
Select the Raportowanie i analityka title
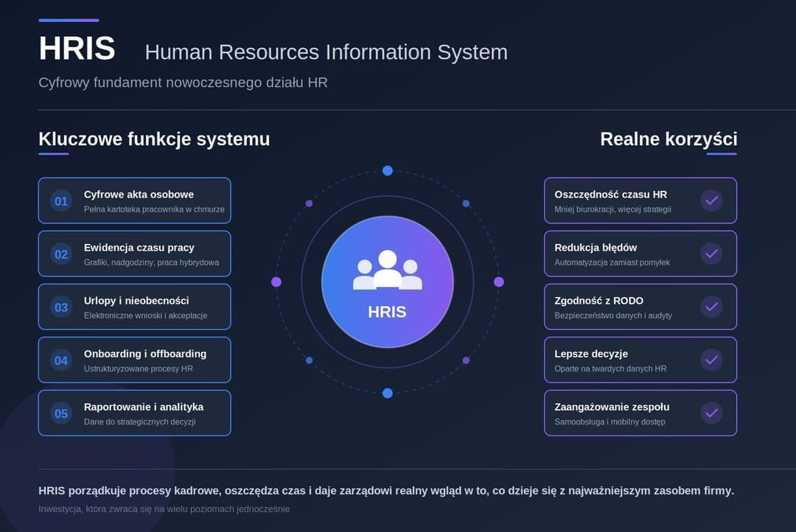click(144, 407)
